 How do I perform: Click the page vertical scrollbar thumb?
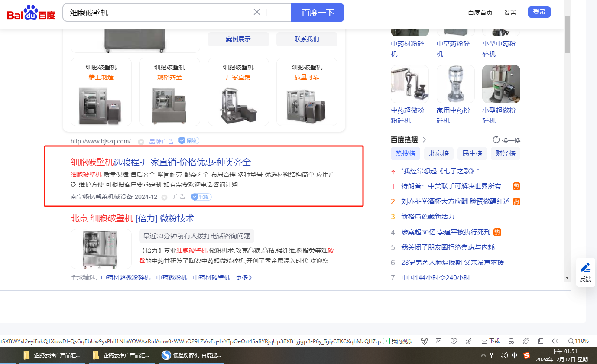tap(567, 34)
